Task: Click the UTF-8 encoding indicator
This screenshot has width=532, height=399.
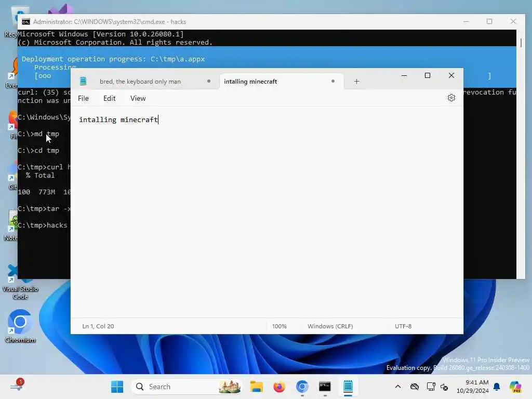Action: 403,326
